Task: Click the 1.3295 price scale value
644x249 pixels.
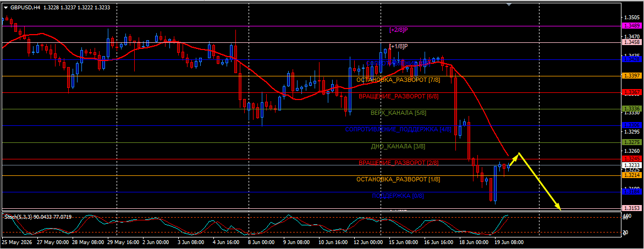Action: (x=632, y=132)
